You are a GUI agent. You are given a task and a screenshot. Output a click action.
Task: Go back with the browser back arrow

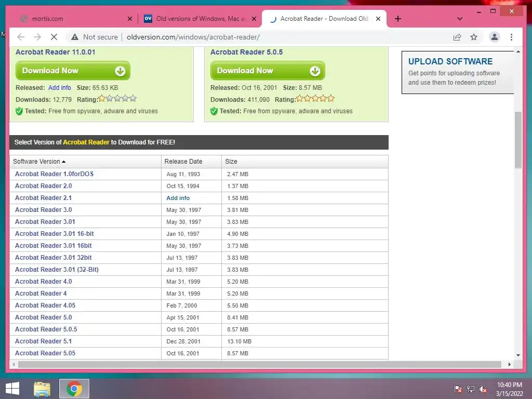[21, 37]
